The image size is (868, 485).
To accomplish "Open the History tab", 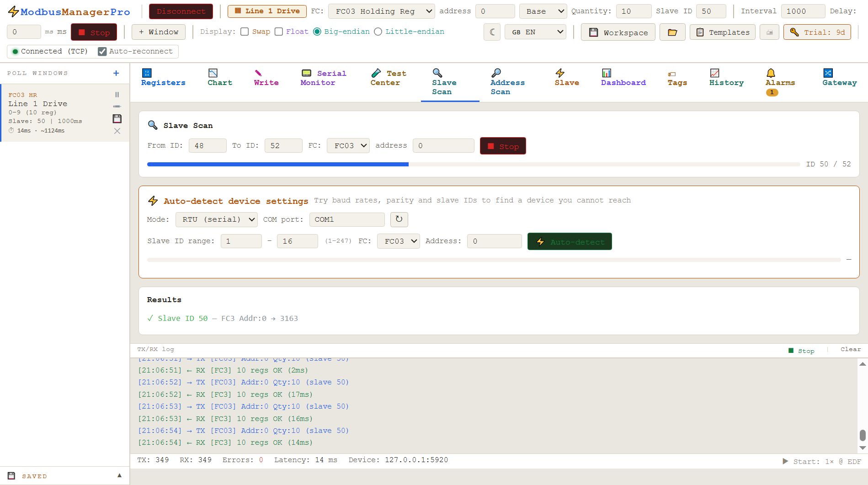I will (726, 78).
